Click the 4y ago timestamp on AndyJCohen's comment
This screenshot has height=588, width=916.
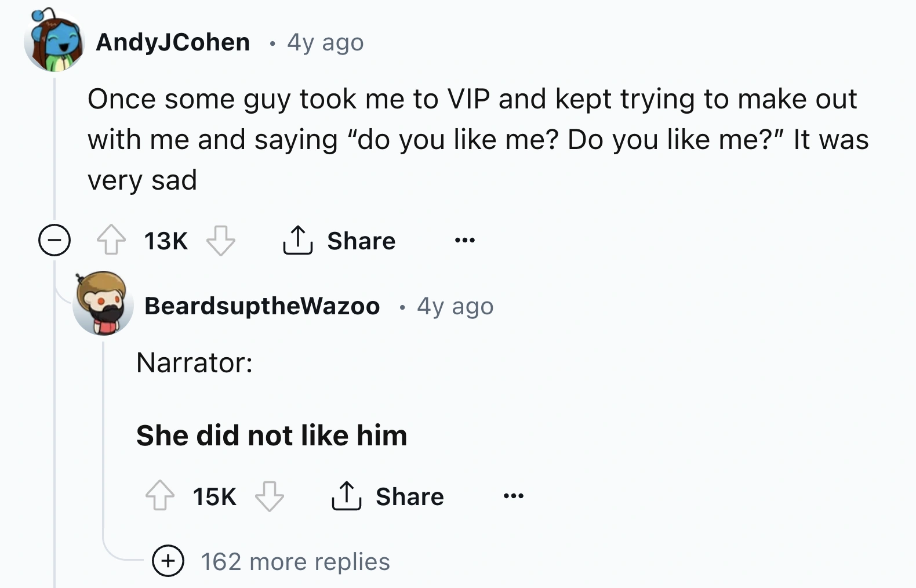click(325, 42)
